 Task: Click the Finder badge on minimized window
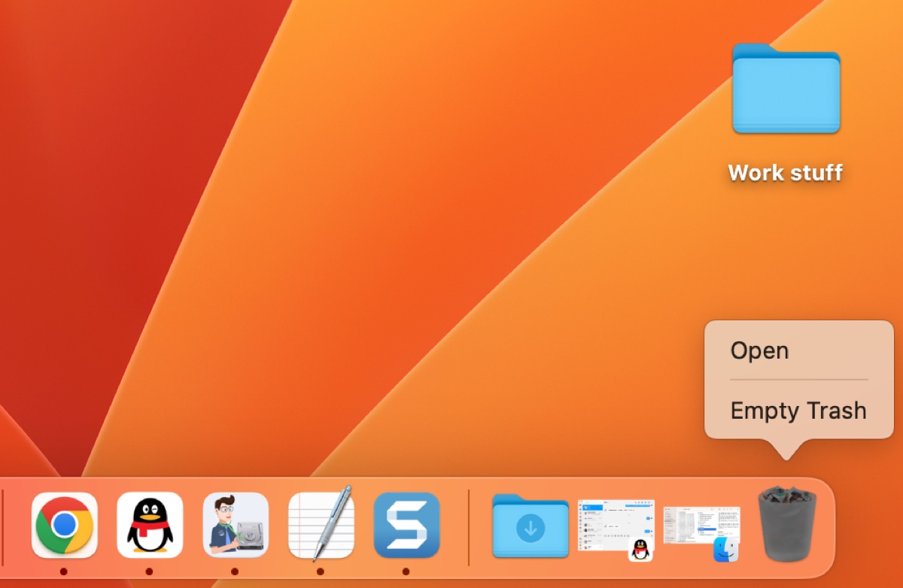[x=726, y=550]
